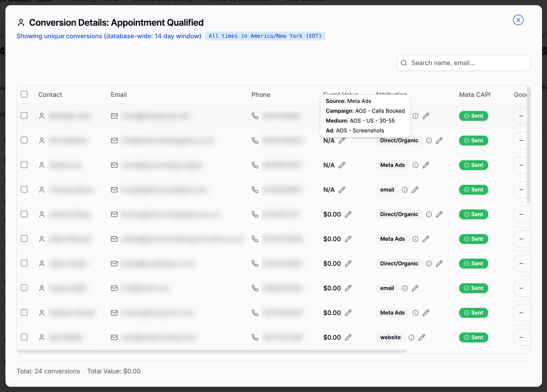The height and width of the screenshot is (392, 547).
Task: Click the vertical table scrollbar
Action: [528, 145]
